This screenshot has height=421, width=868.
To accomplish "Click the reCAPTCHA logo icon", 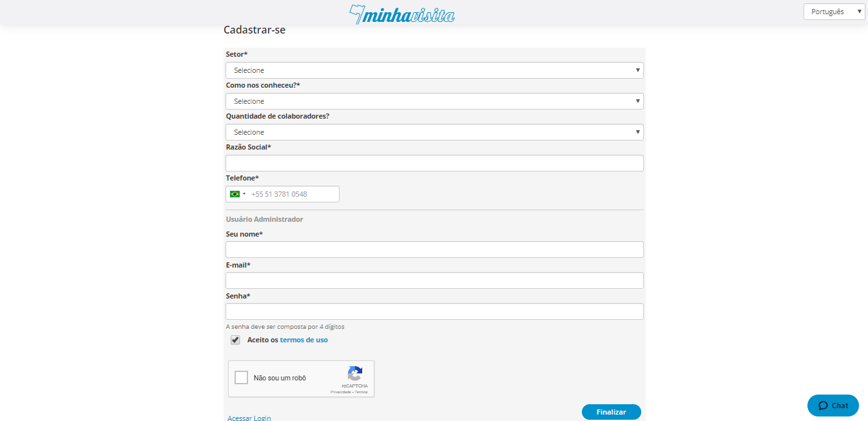I will 355,374.
